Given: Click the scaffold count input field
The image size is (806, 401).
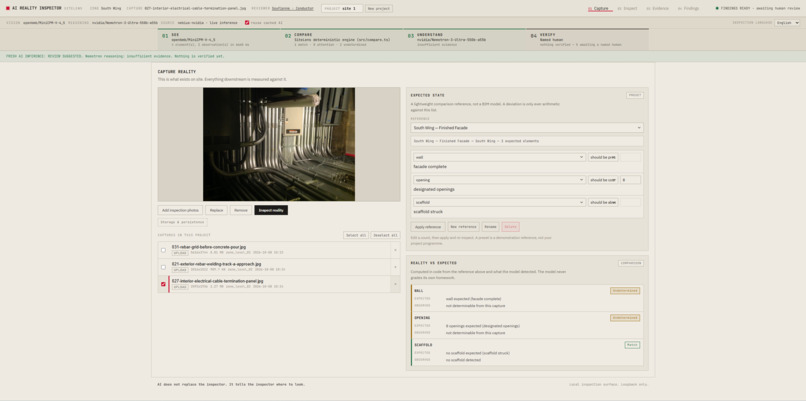Looking at the screenshot, I should (x=630, y=203).
